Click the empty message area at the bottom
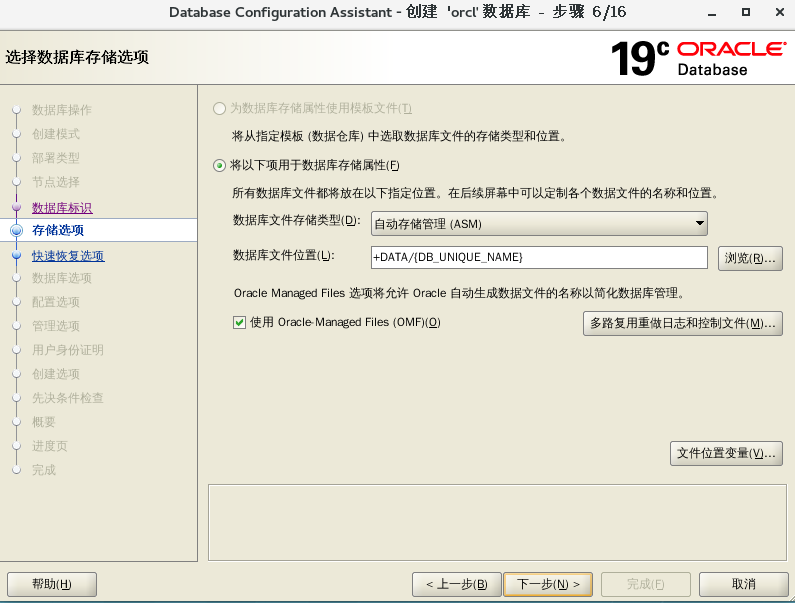This screenshot has width=795, height=603. tap(494, 522)
